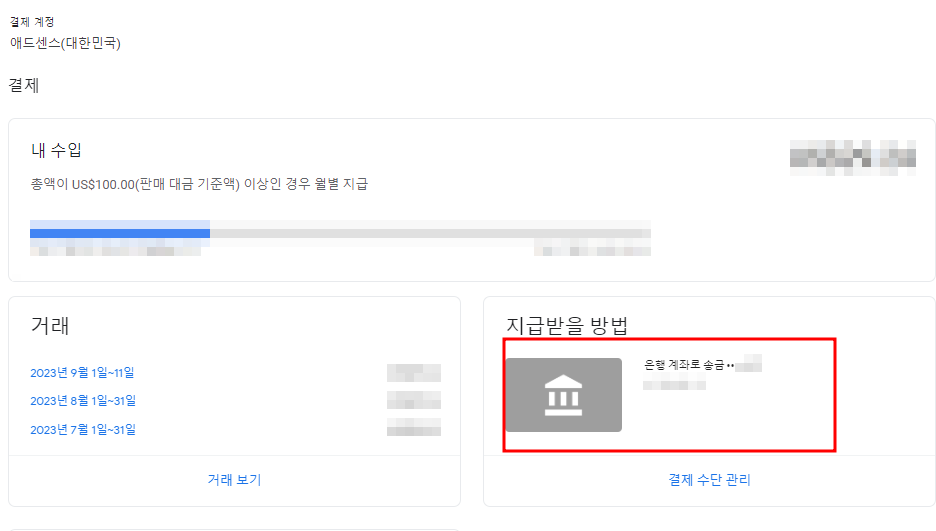The image size is (936, 531).
Task: Click the blurred amount beside 8월 transaction
Action: 414,400
